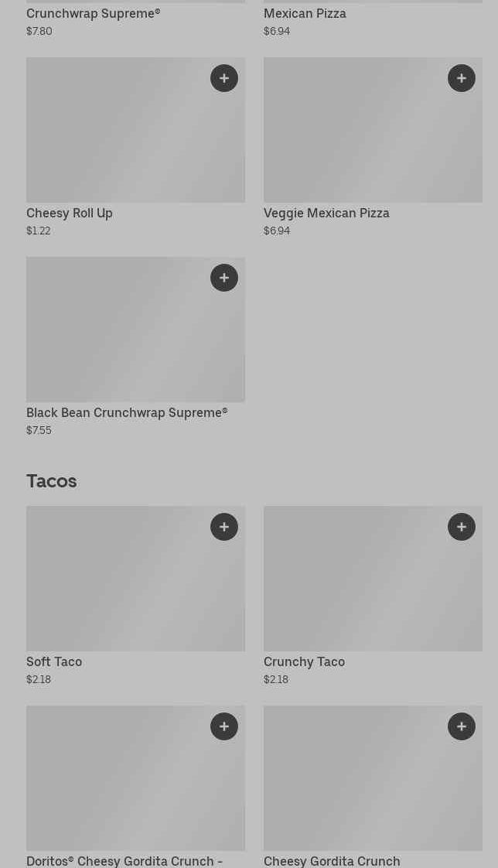
Task: Select the Veggie Mexican Pizza title
Action: (x=326, y=213)
